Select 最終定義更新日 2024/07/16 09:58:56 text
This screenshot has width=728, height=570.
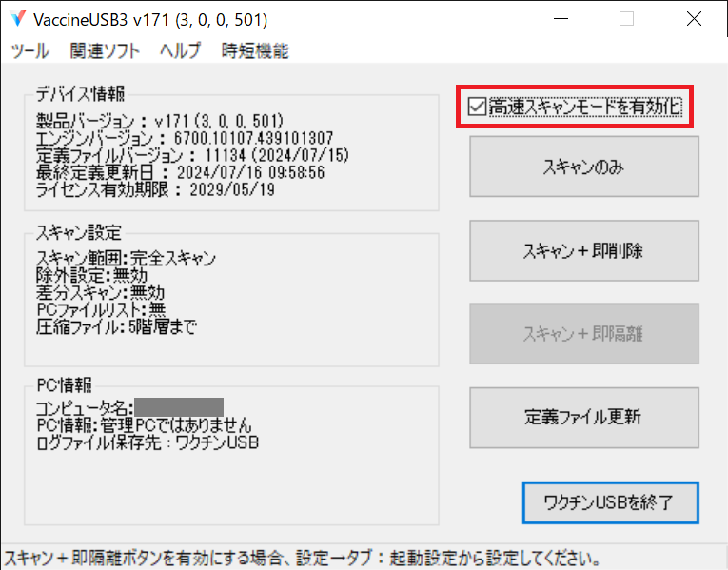[181, 172]
